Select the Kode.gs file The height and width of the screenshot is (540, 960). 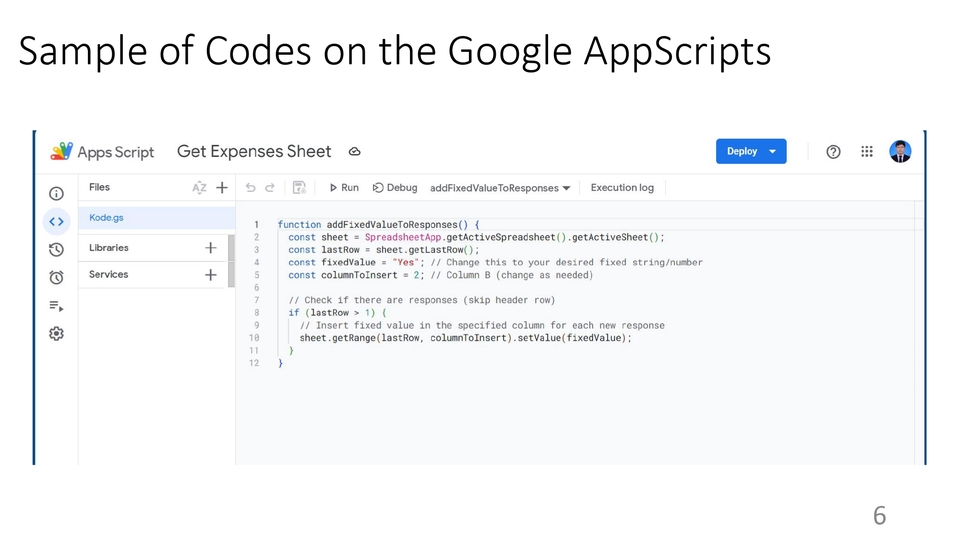(107, 217)
